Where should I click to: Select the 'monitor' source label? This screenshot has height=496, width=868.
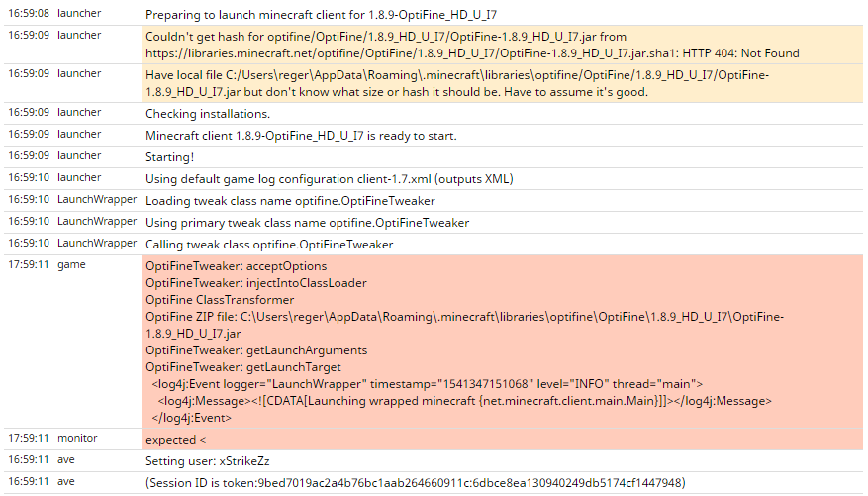coord(77,438)
